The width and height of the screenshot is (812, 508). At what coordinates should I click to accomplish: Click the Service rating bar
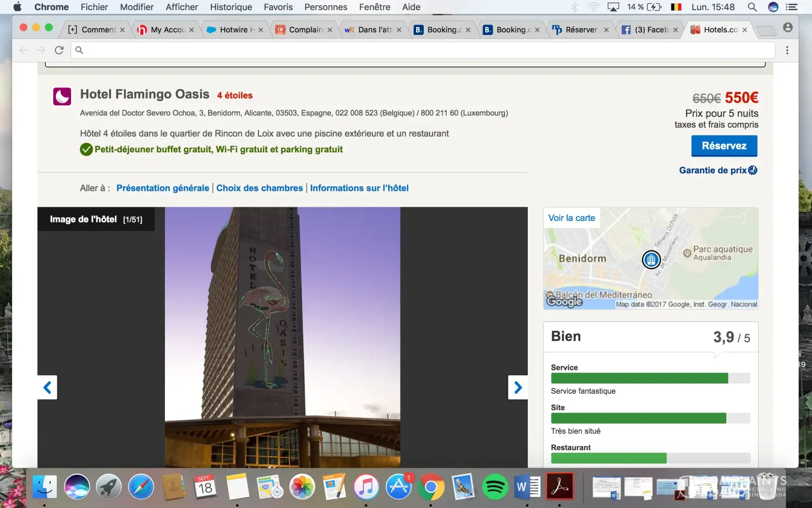(651, 378)
